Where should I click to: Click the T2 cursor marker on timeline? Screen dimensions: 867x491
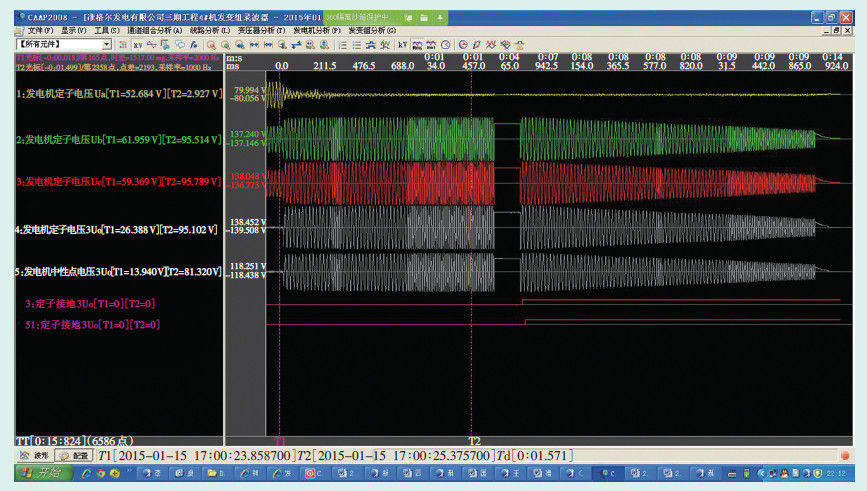(473, 440)
